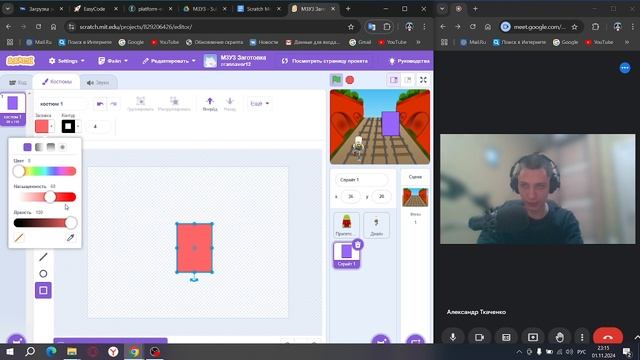Click the Color hue slider
The width and height of the screenshot is (640, 360).
(x=44, y=171)
